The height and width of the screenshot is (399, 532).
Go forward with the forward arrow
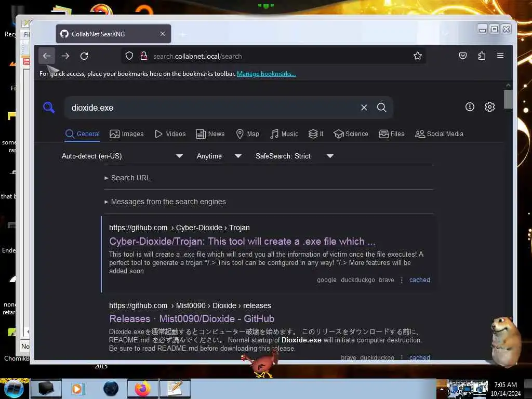[65, 56]
